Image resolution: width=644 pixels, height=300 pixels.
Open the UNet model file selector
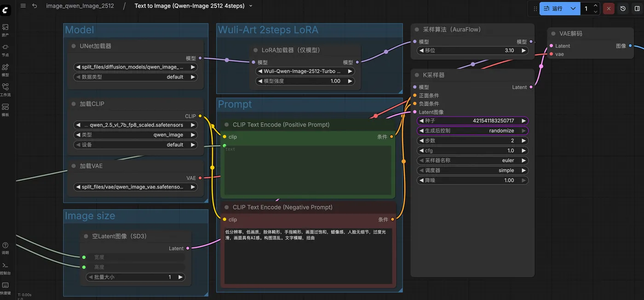coord(136,67)
